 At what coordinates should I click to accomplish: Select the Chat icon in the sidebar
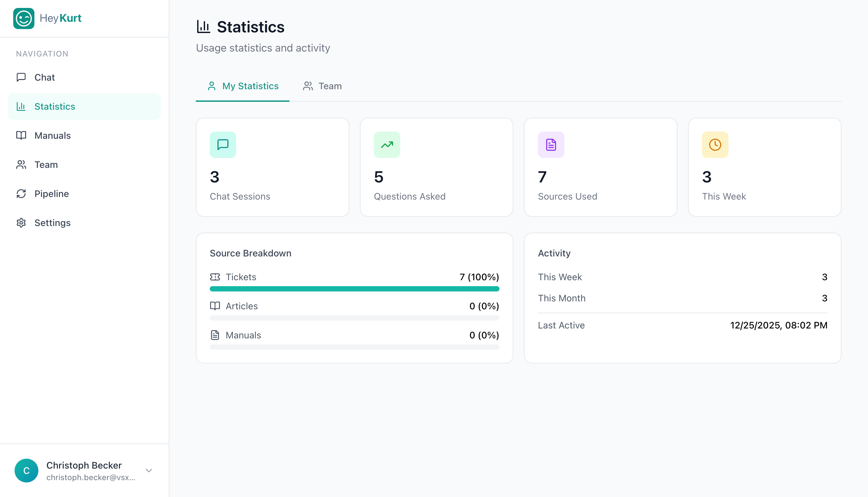21,77
